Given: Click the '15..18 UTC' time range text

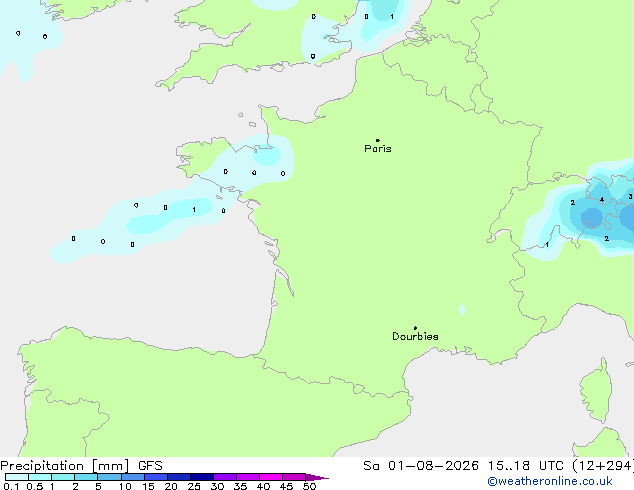Looking at the screenshot, I should [x=526, y=466].
